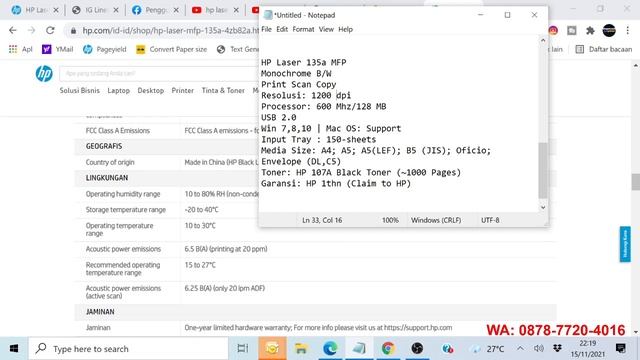This screenshot has width=640, height=360.
Task: Open the Notepad View menu
Action: coord(326,29)
